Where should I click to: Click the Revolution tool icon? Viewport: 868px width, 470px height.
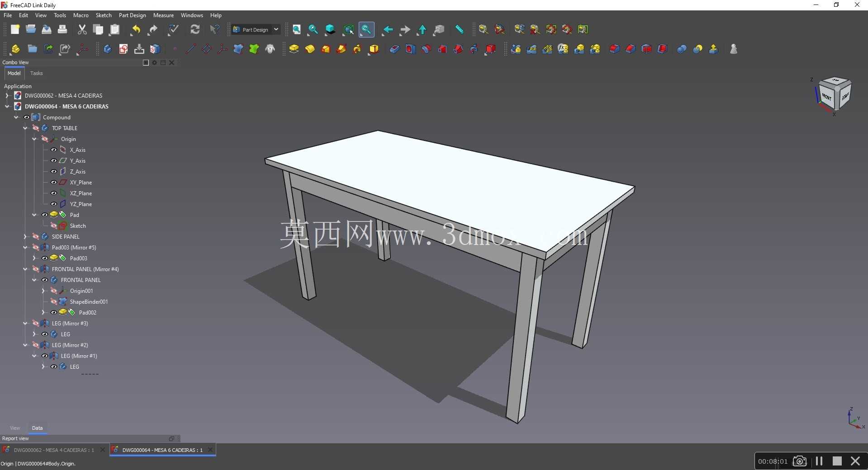click(310, 49)
